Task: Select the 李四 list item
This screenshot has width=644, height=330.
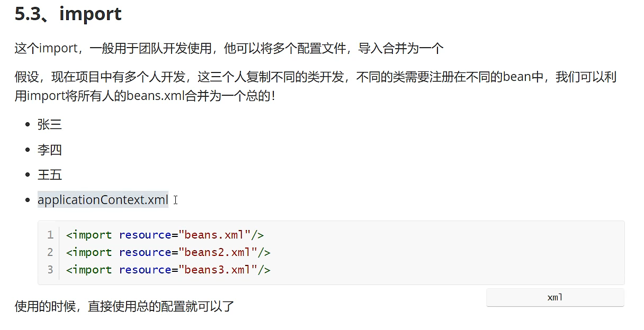Action: point(49,150)
